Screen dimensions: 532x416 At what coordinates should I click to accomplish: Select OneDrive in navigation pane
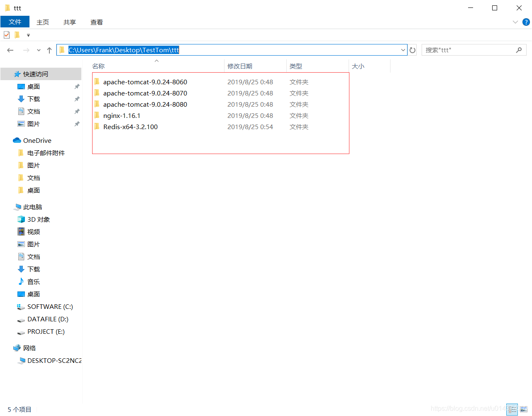(x=37, y=140)
